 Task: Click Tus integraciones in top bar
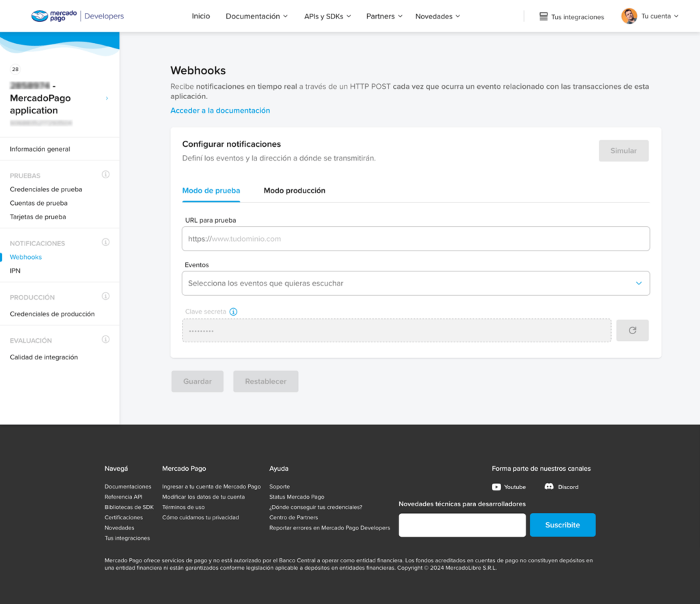click(578, 17)
